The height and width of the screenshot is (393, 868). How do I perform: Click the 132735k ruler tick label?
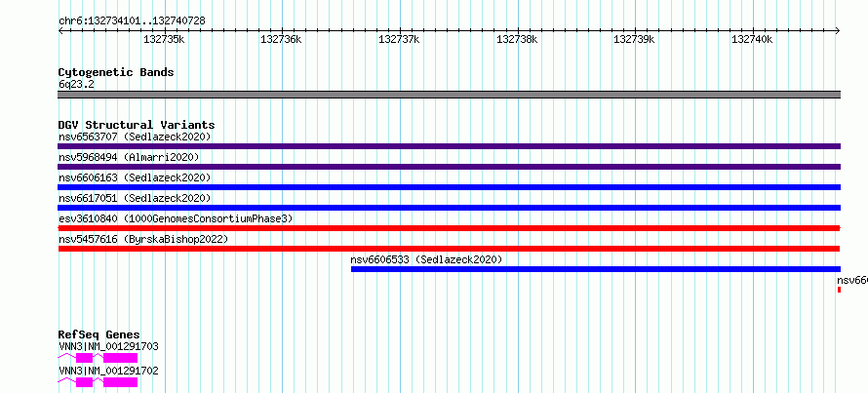pyautogui.click(x=164, y=39)
